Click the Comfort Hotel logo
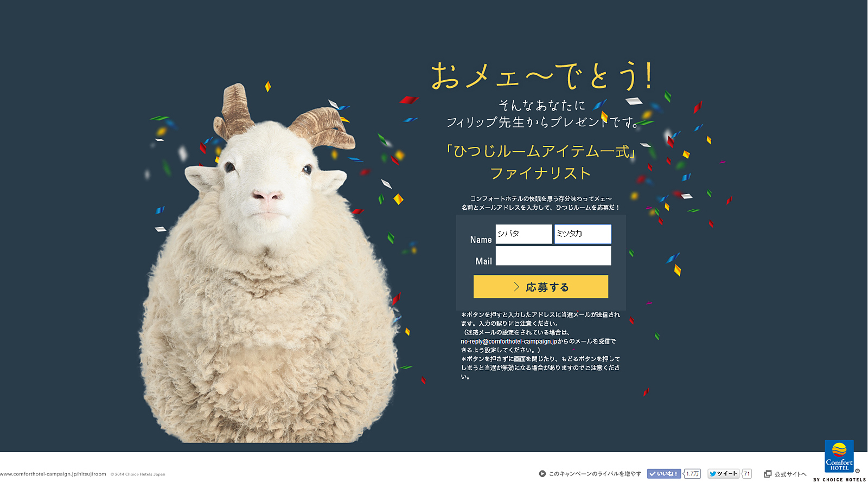 [839, 456]
